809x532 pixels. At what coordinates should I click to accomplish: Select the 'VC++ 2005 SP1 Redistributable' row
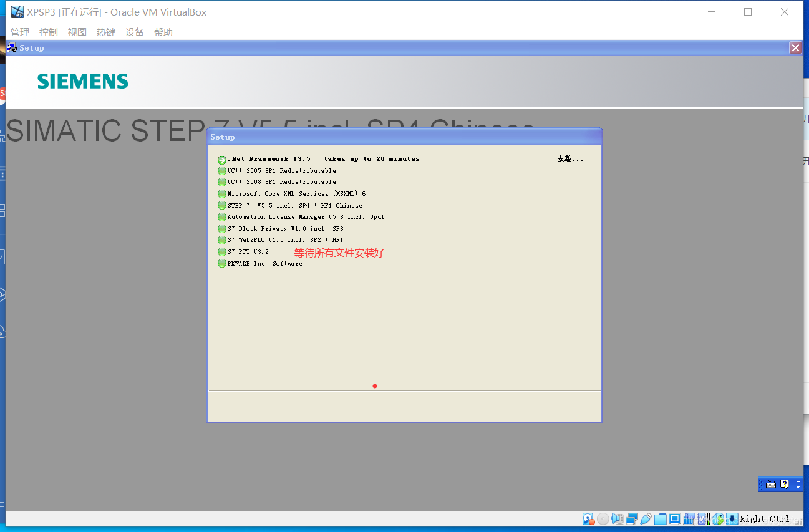pyautogui.click(x=282, y=171)
